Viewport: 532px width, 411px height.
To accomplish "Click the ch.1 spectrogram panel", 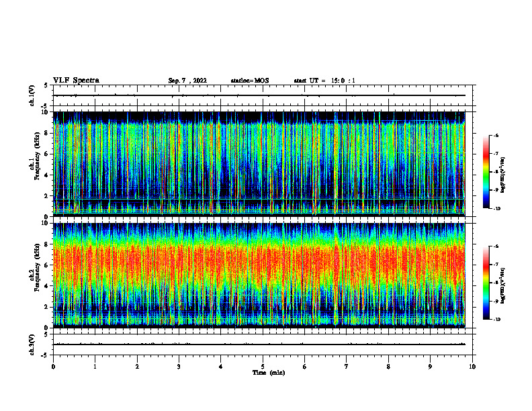I will [x=259, y=164].
